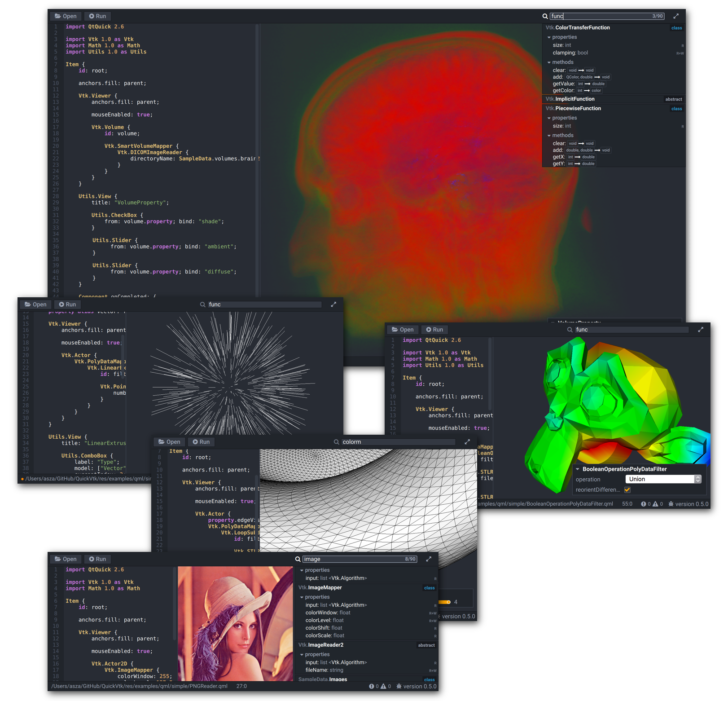Click the errors icon in PNGReader status bar

(x=371, y=686)
